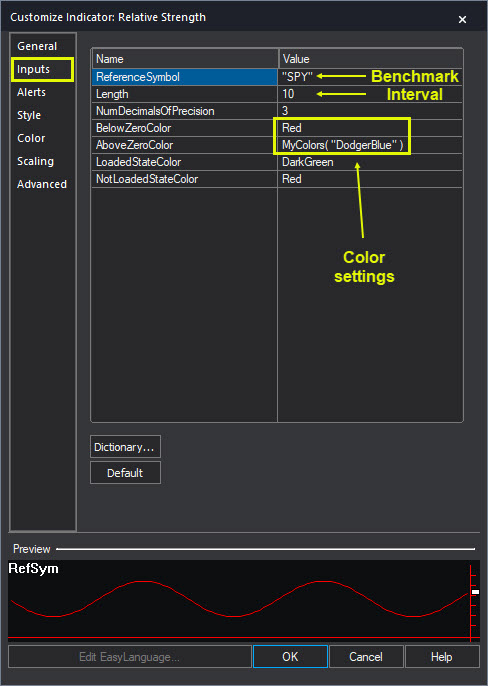488x686 pixels.
Task: Confirm changes with OK
Action: 290,656
